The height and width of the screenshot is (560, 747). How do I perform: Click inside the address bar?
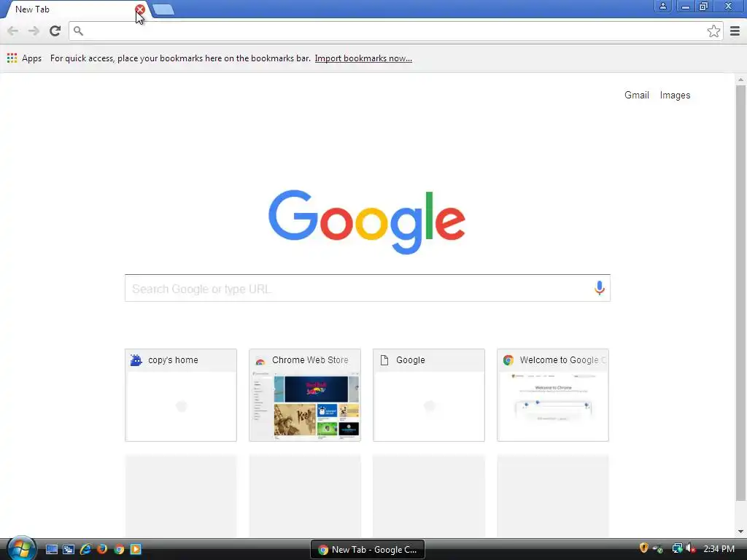coord(395,31)
